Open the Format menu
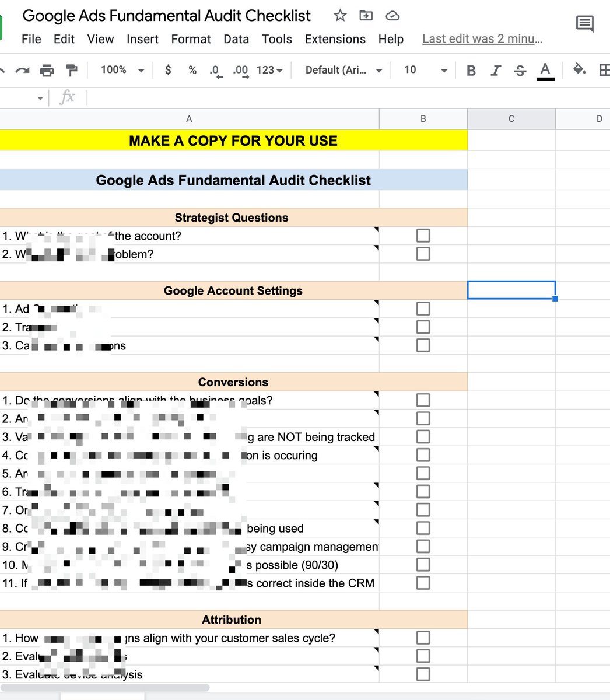The image size is (610, 700). pos(191,39)
